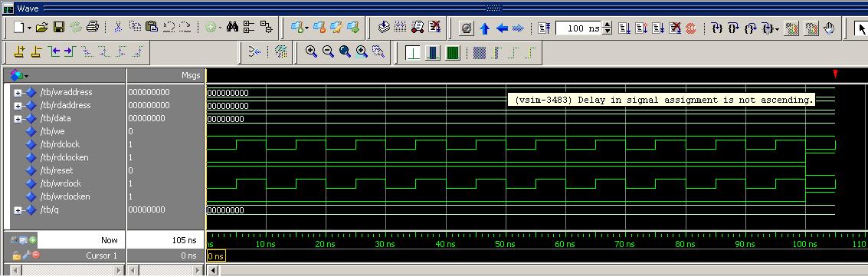The image size is (868, 277).
Task: Select the arrow pointer tool
Action: click(x=861, y=28)
